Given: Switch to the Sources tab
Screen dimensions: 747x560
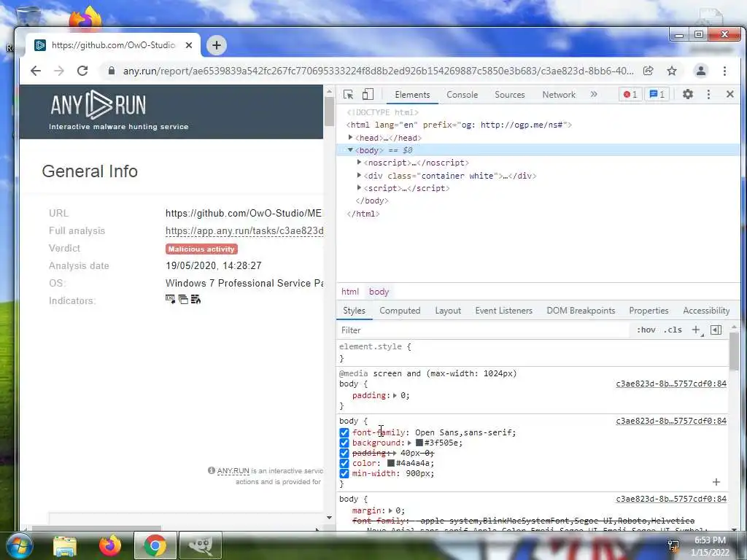Looking at the screenshot, I should 510,95.
